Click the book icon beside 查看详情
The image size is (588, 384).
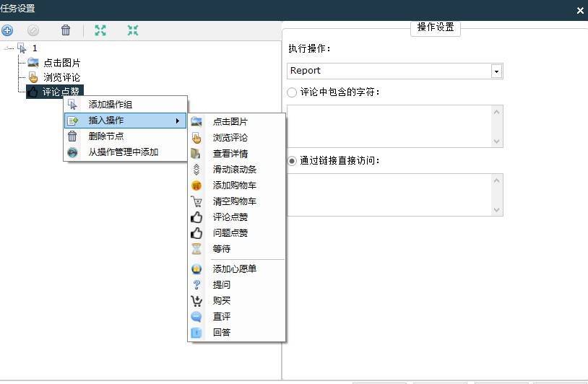pos(196,154)
